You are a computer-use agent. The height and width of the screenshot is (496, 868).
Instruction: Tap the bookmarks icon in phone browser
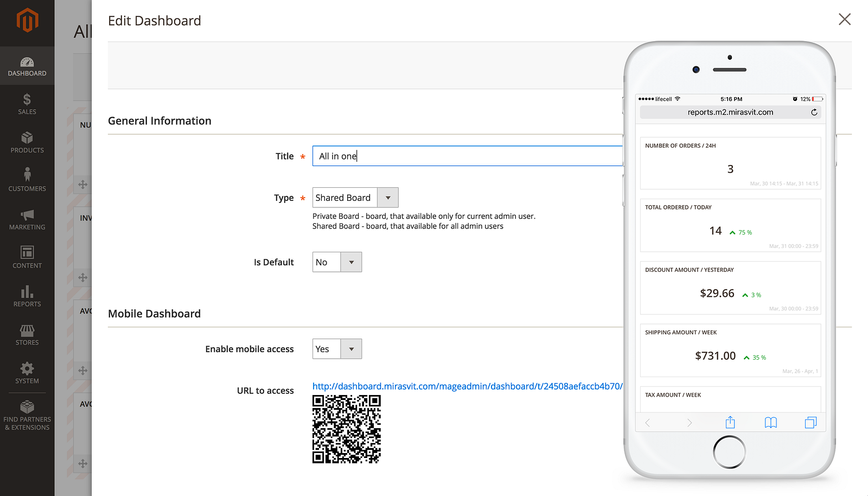pos(771,423)
